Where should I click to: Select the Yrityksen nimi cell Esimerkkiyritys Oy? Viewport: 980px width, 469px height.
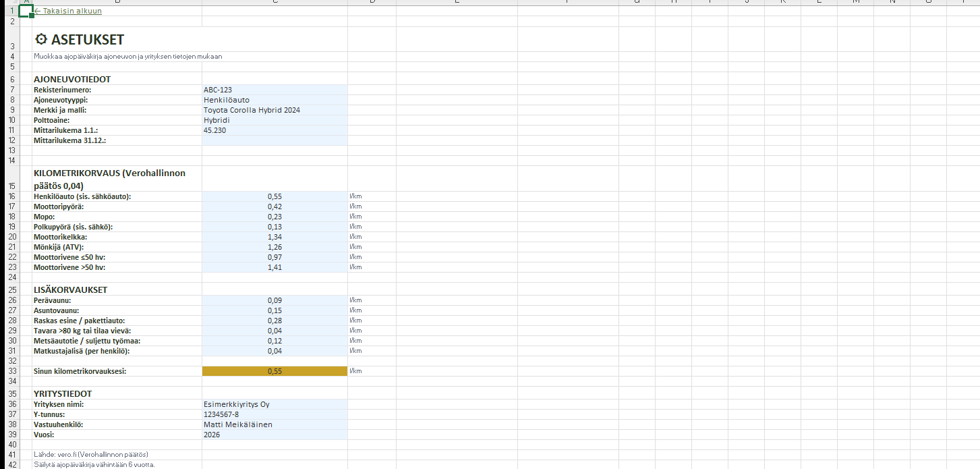coord(274,405)
